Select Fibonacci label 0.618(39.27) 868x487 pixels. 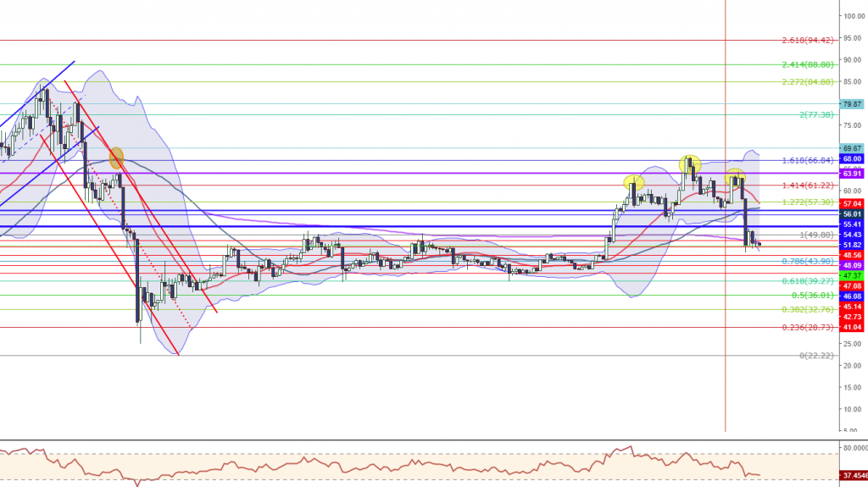(808, 281)
